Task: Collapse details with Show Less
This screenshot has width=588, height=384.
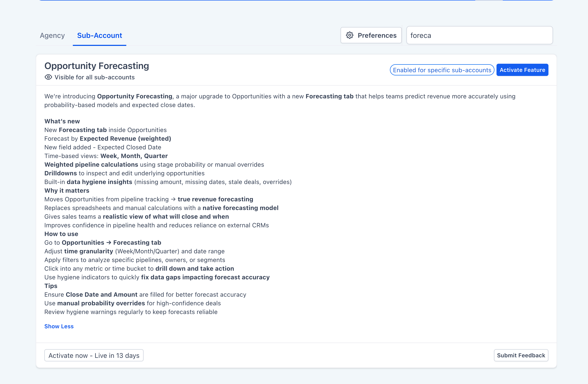Action: tap(59, 326)
